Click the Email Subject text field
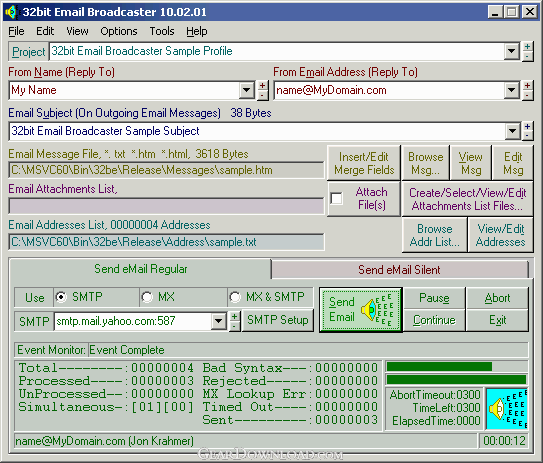Image resolution: width=543 pixels, height=463 pixels. coord(257,131)
